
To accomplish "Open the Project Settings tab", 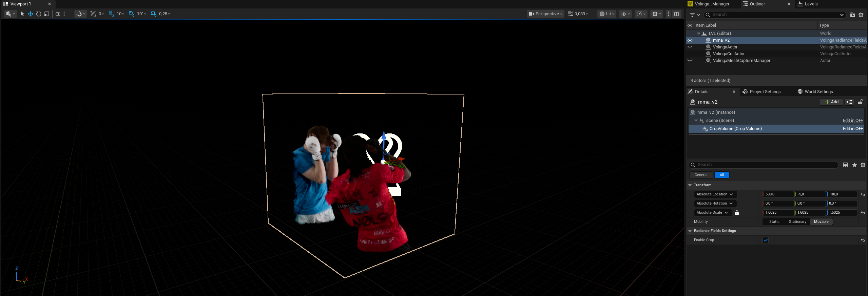I will 762,92.
